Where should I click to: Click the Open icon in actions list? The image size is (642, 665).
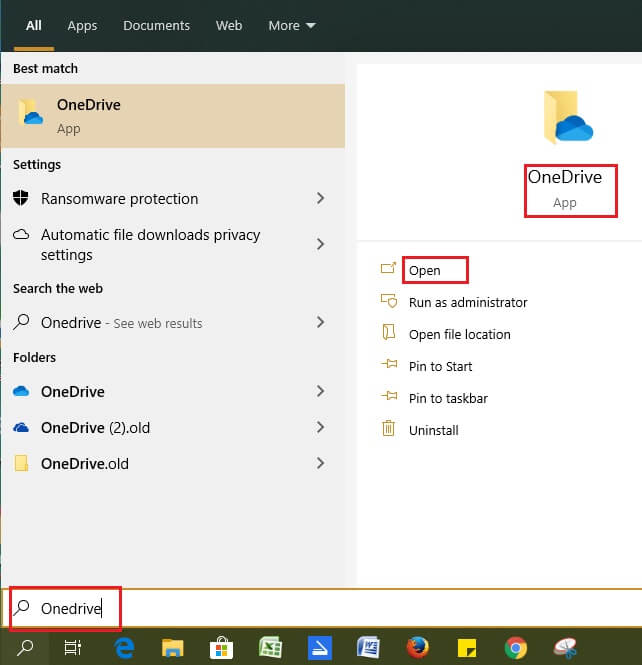click(388, 268)
